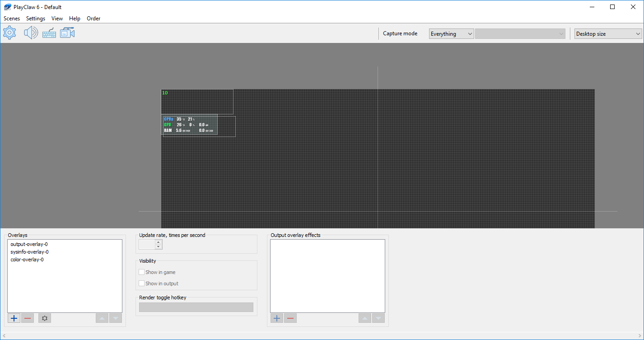Open the Scenes menu
Image resolution: width=644 pixels, height=340 pixels.
pyautogui.click(x=12, y=19)
